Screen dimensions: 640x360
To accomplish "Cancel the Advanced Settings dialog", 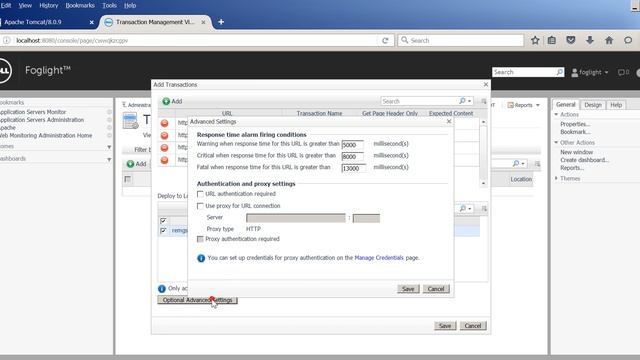I will pyautogui.click(x=436, y=289).
